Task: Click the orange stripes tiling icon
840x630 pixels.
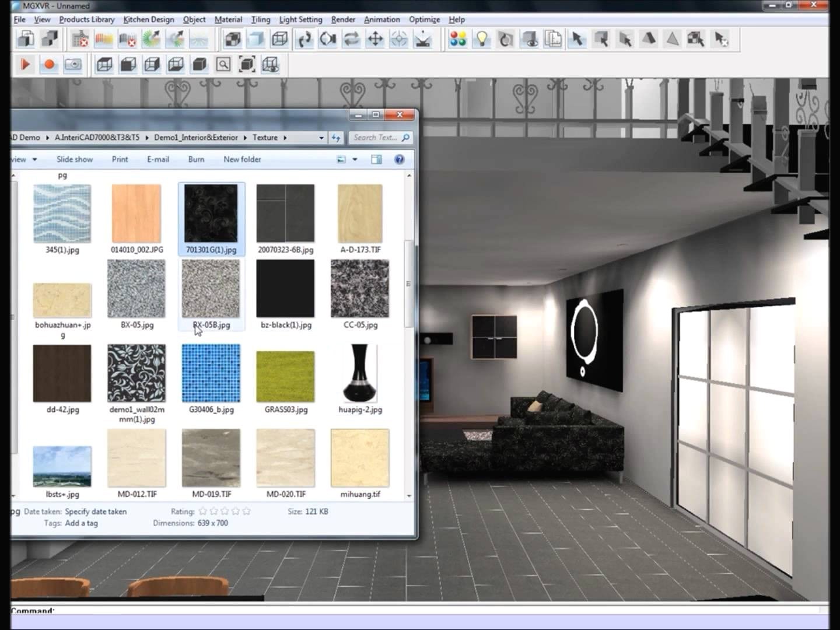Action: [104, 39]
